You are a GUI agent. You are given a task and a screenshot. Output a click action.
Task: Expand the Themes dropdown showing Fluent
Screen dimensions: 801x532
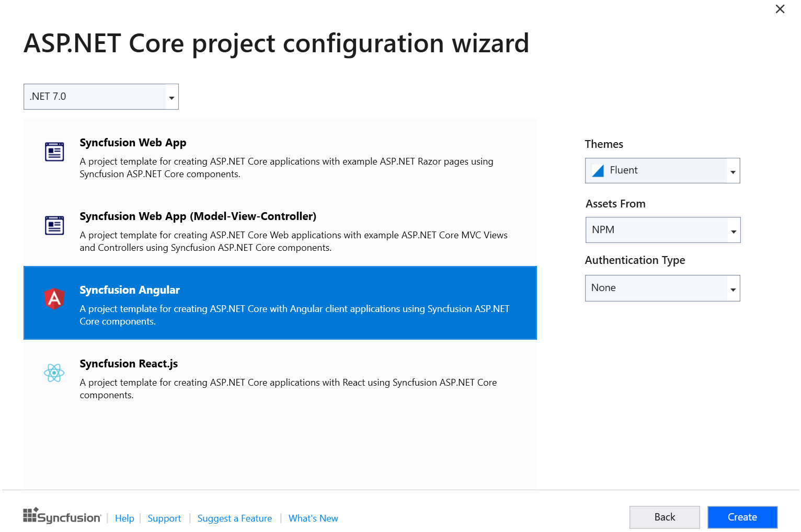click(662, 170)
